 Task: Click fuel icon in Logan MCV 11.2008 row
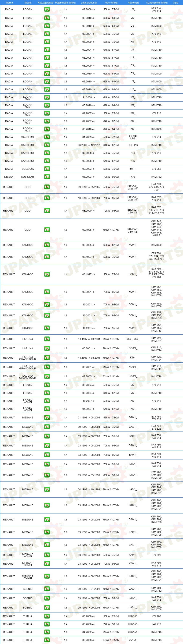click(47, 97)
